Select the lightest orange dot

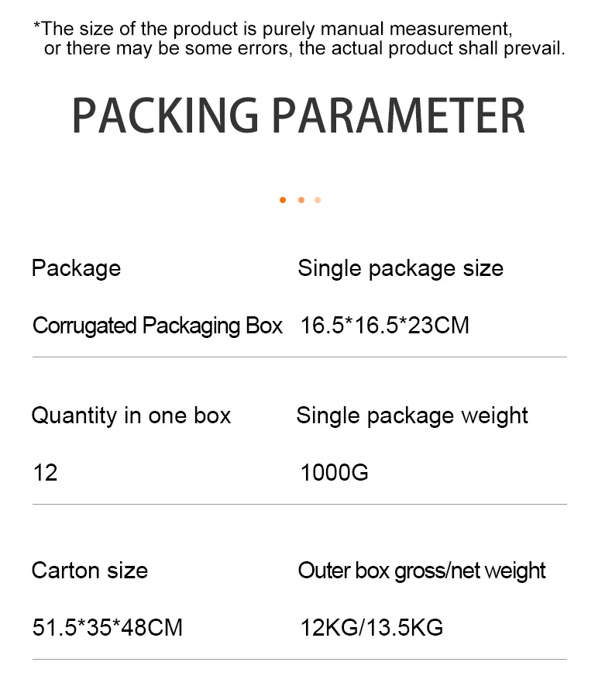tap(318, 200)
